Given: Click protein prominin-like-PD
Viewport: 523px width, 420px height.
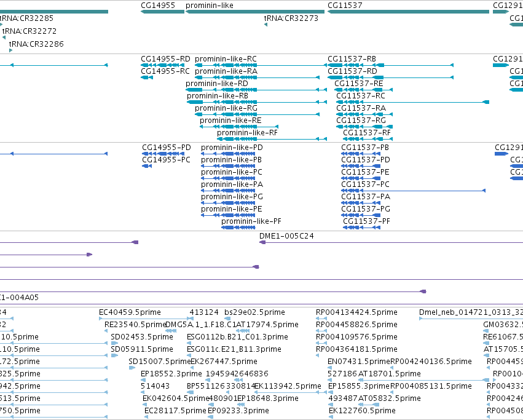Looking at the screenshot, I should (232, 148).
